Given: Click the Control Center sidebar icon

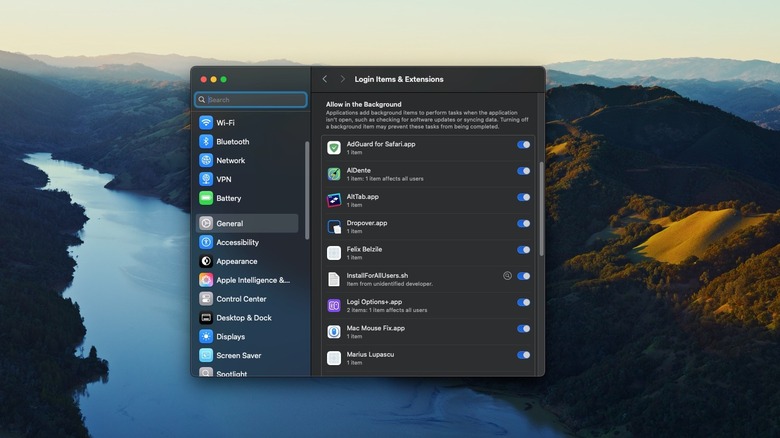Looking at the screenshot, I should (x=206, y=299).
